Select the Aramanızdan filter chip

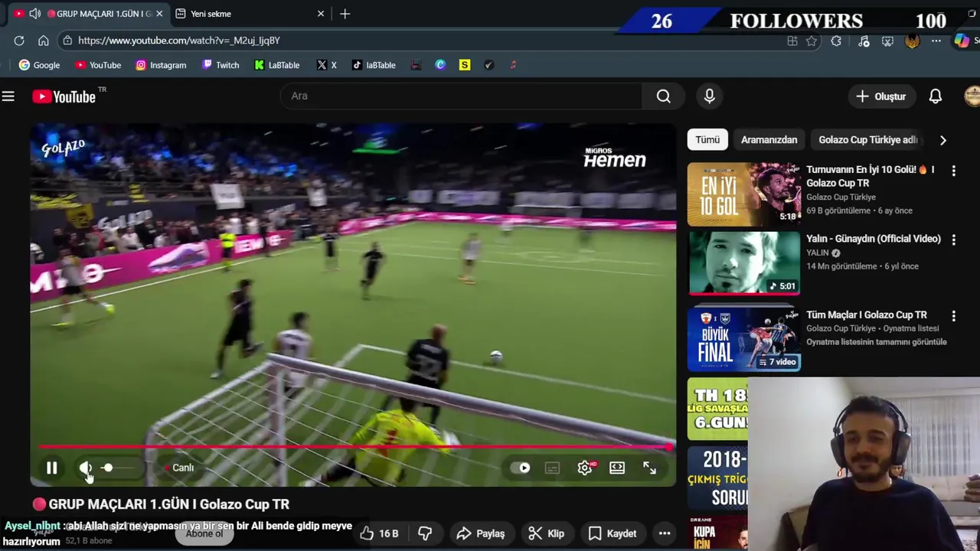coord(769,140)
